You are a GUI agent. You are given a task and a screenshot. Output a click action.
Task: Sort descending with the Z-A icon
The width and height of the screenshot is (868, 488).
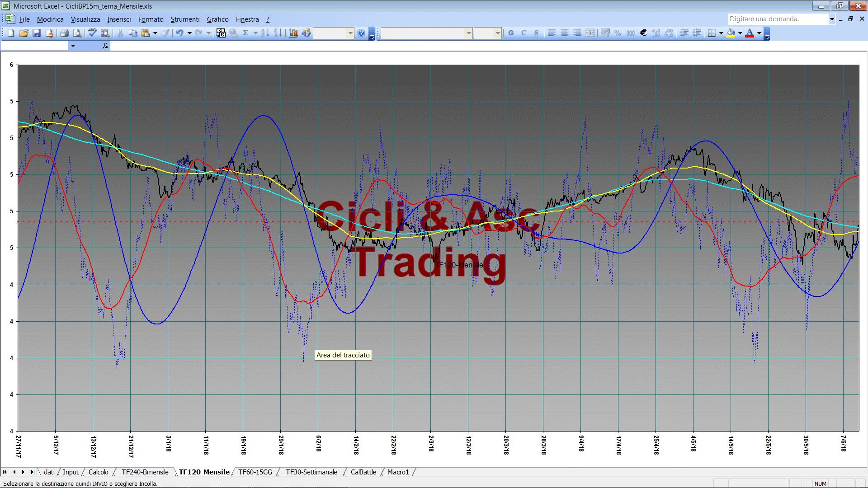click(278, 33)
